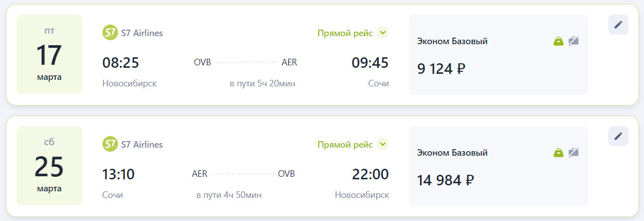Click the green carry-on bag icon for the 9 124 ₽ fare
Screen dimensions: 644x221
tap(559, 42)
